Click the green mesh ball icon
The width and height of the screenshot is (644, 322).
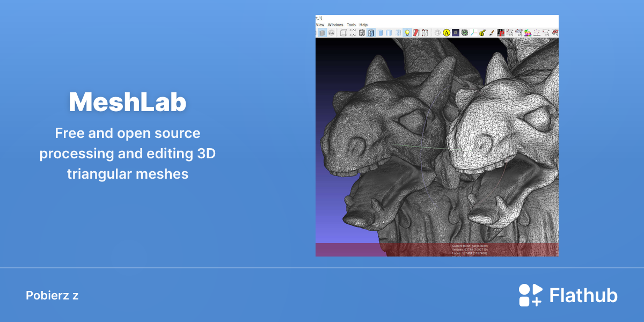click(465, 33)
